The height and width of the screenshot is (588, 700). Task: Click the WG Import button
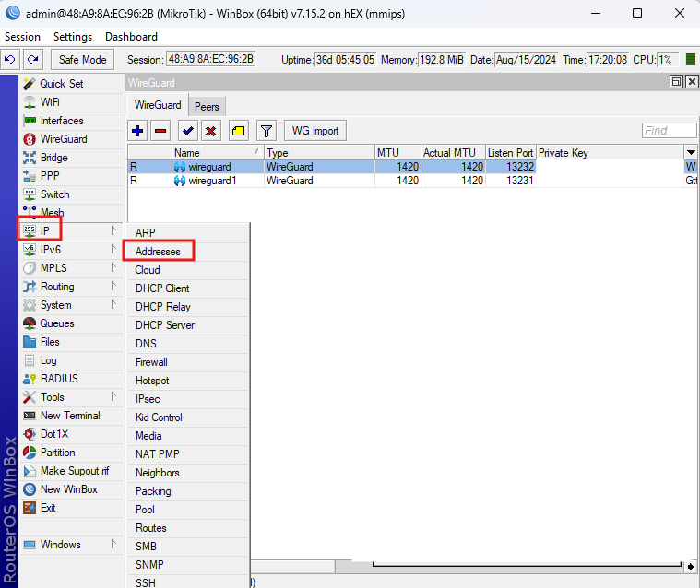click(x=315, y=131)
